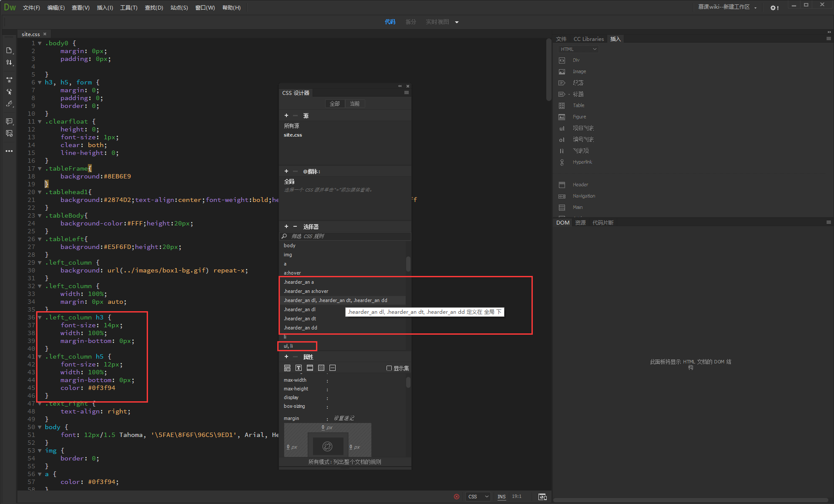This screenshot has height=504, width=834.
Task: Enable the 显示集 checkbox
Action: (x=389, y=368)
